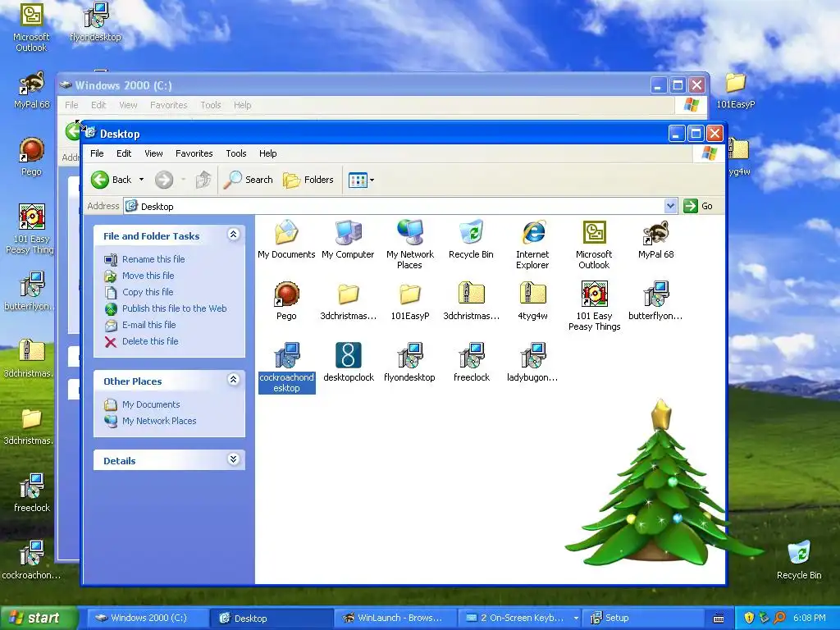
Task: Select Microsoft Outlook icon in Desktop window
Action: [594, 244]
